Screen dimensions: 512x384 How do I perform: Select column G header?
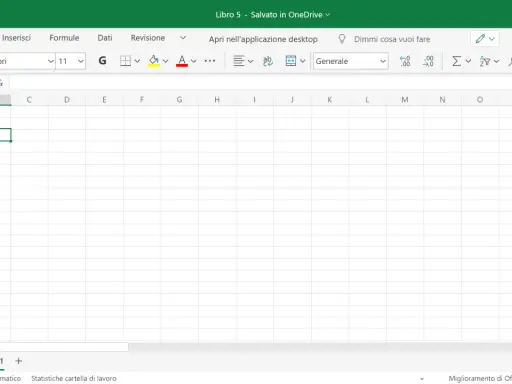[x=180, y=100]
